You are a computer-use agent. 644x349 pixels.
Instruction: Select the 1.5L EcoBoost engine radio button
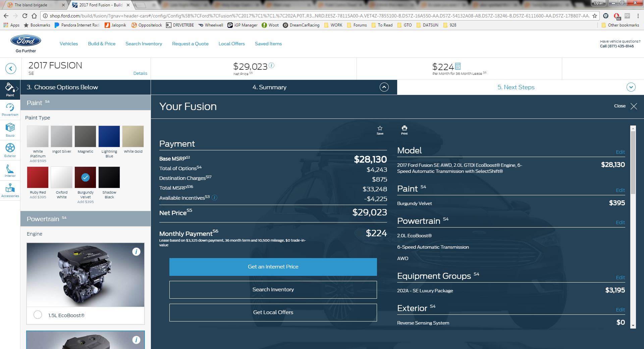(x=38, y=315)
